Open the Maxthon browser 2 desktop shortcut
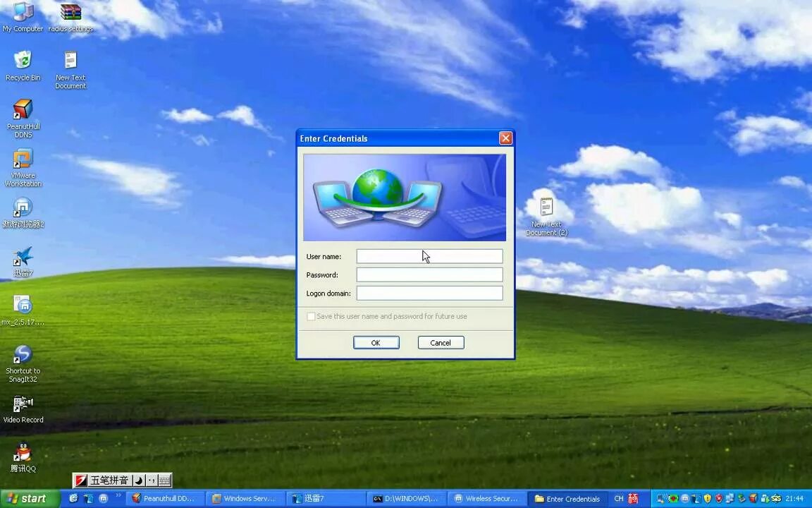Screen dimensions: 812x508 [x=23, y=213]
